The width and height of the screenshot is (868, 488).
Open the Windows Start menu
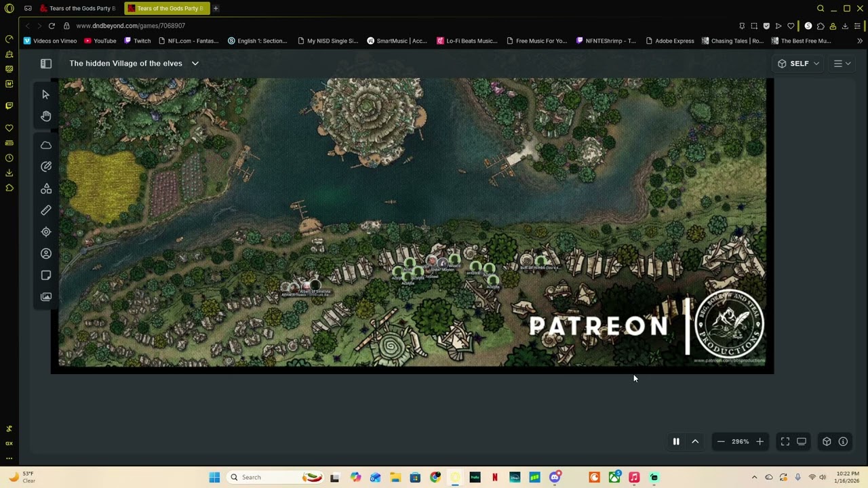coord(214,477)
